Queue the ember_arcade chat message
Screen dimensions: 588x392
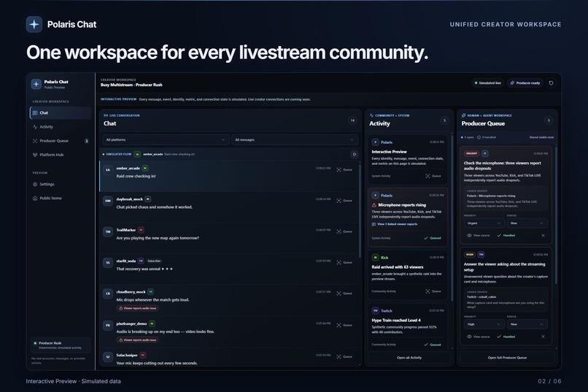click(x=344, y=169)
